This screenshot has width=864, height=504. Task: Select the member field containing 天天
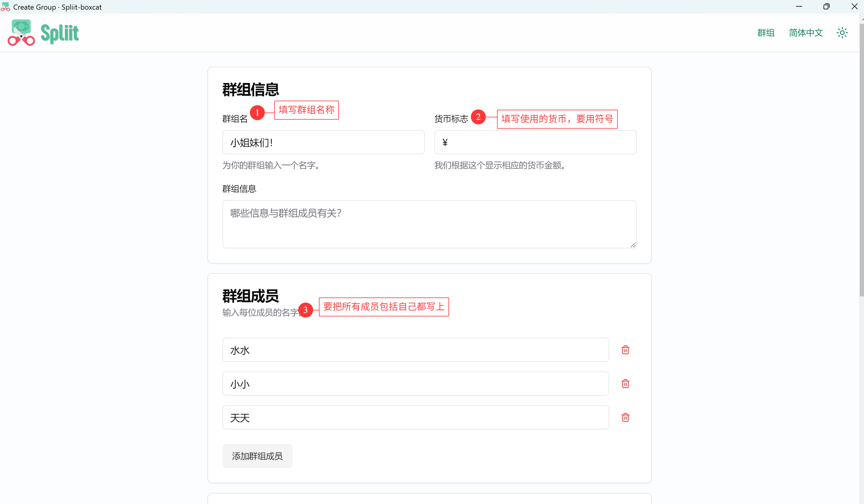(415, 417)
